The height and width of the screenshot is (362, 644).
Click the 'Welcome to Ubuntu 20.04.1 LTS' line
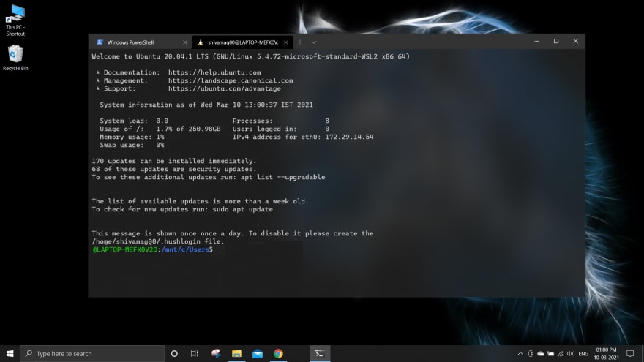pyautogui.click(x=250, y=56)
